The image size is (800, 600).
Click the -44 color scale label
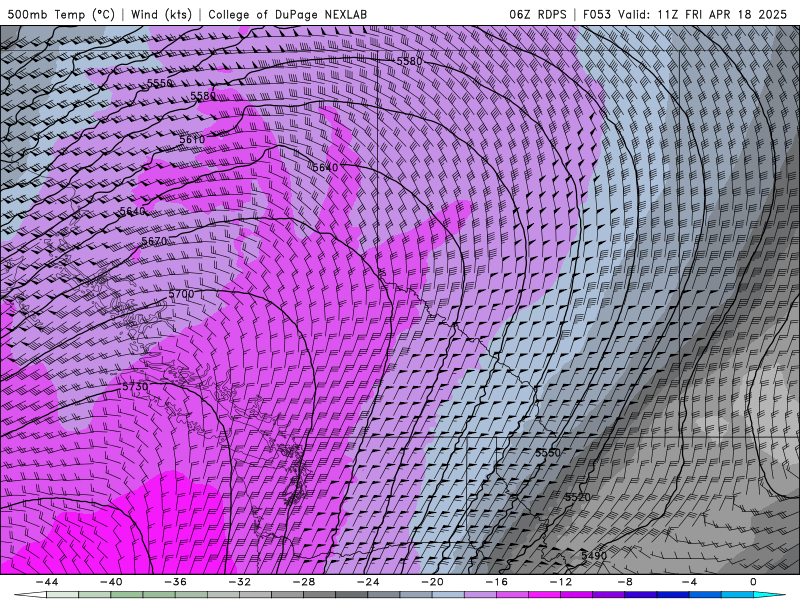point(47,582)
